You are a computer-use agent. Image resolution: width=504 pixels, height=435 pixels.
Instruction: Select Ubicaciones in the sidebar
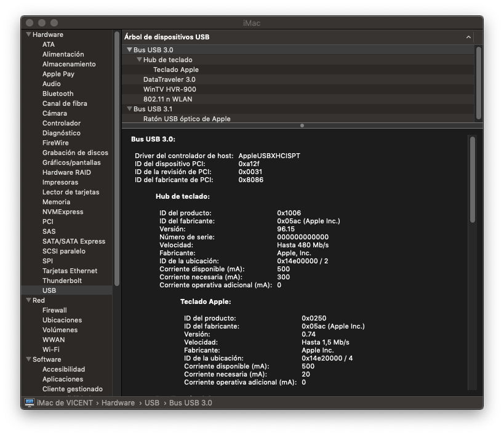(x=62, y=320)
